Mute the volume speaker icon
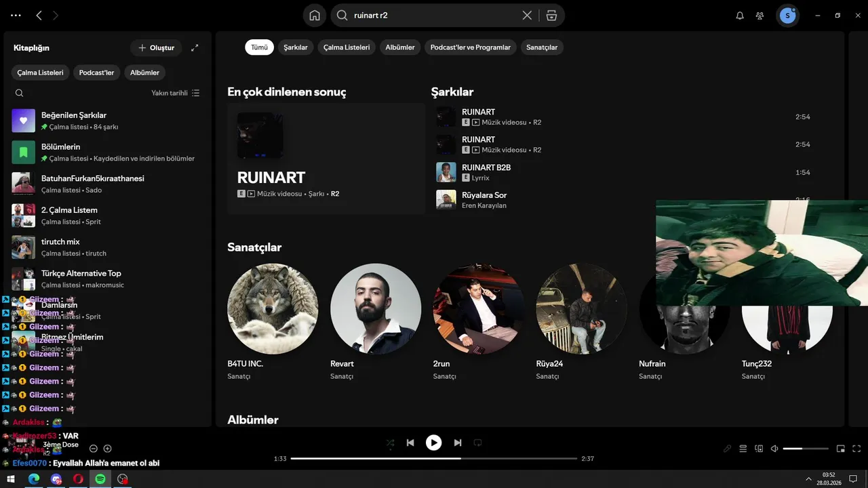This screenshot has height=488, width=868. pyautogui.click(x=774, y=449)
